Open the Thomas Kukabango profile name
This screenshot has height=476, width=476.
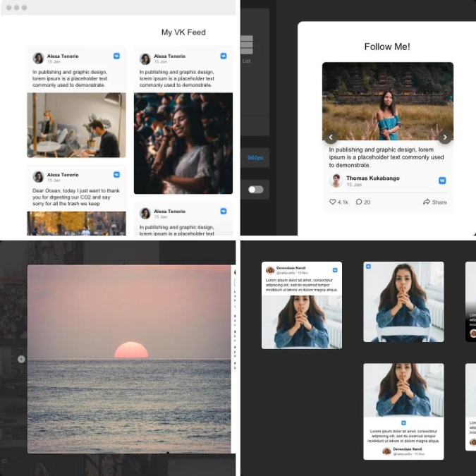pos(373,178)
